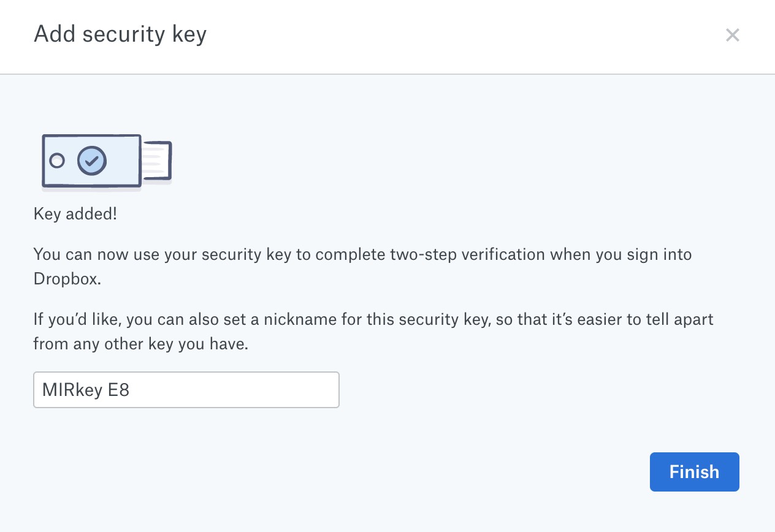Click the Finish button
This screenshot has height=532, width=775.
(x=694, y=472)
